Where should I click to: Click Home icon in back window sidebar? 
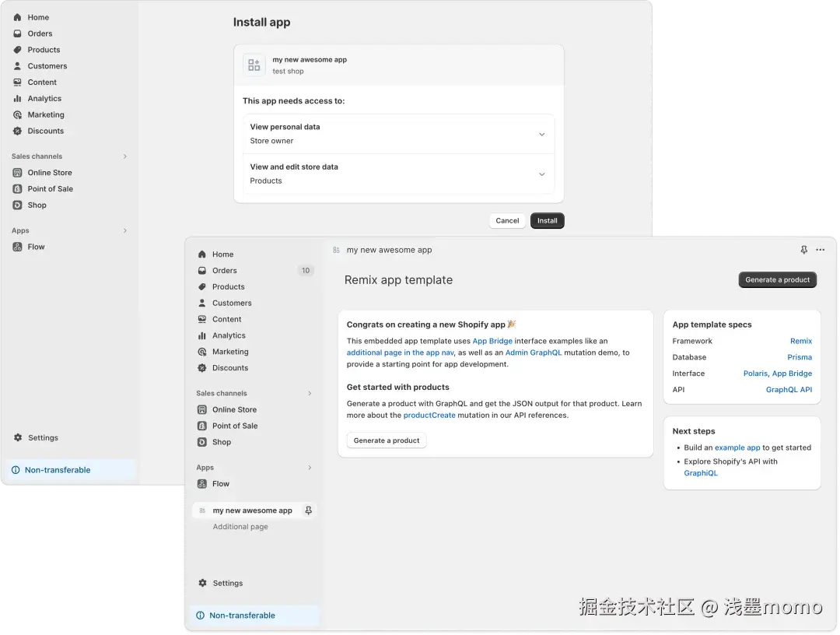pos(17,17)
